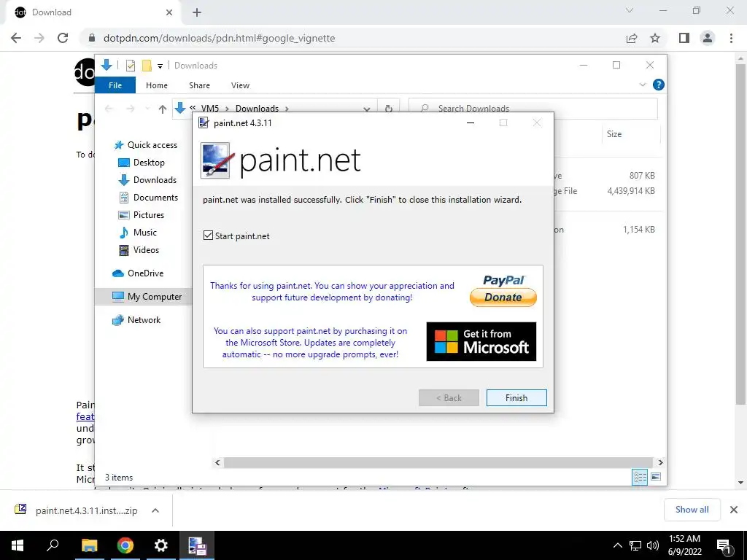747x560 pixels.
Task: Switch Explorer to details view icon
Action: point(640,477)
